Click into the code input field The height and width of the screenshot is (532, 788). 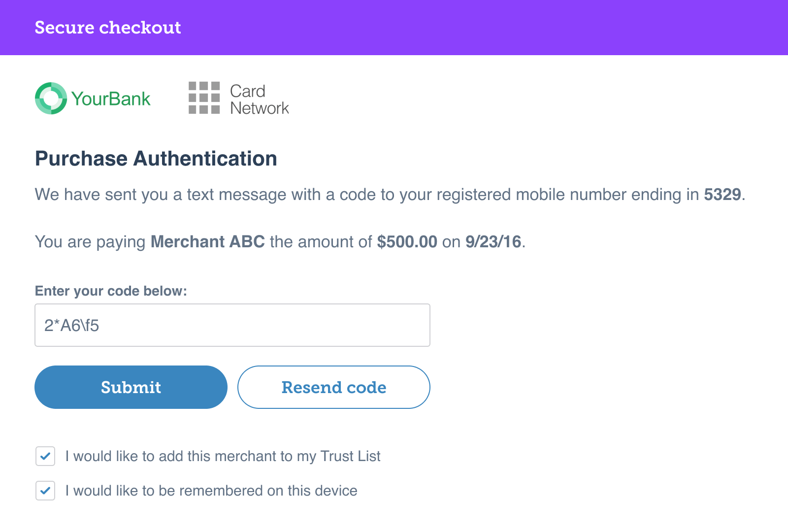click(232, 325)
